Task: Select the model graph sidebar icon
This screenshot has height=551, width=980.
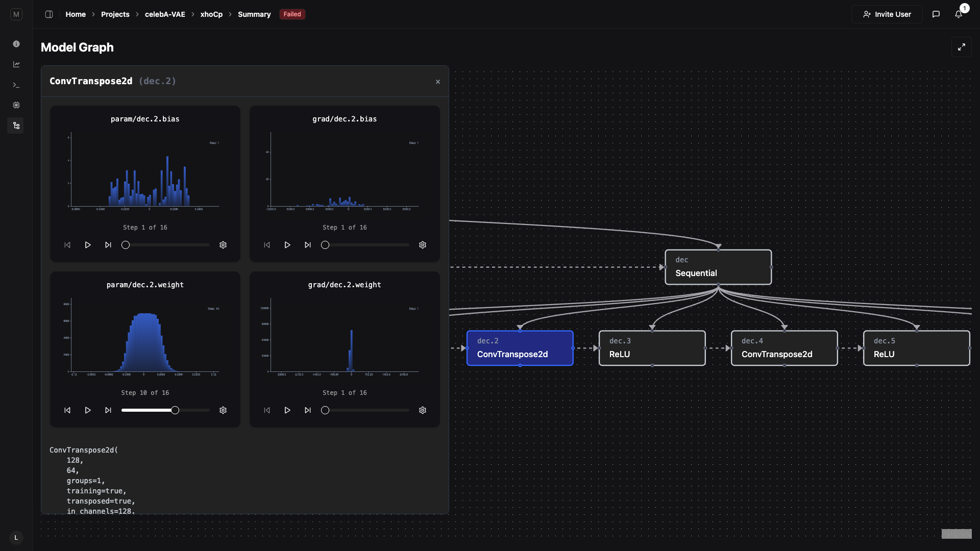Action: pyautogui.click(x=16, y=126)
